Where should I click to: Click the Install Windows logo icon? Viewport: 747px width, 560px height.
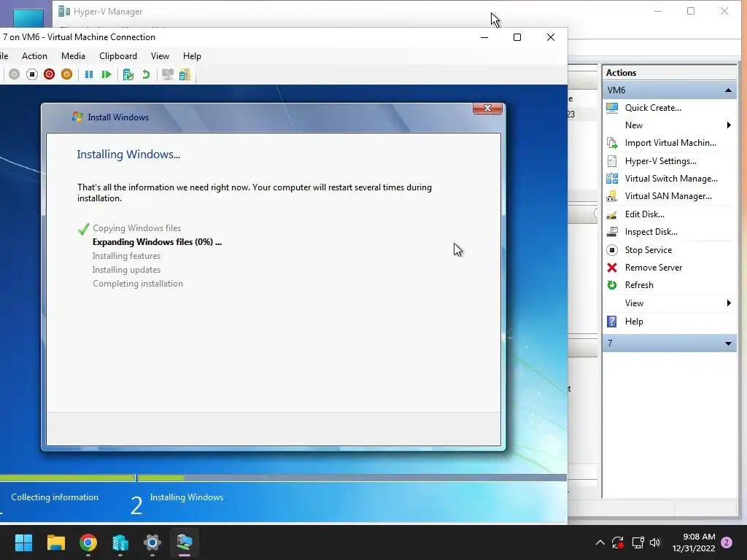coord(77,117)
